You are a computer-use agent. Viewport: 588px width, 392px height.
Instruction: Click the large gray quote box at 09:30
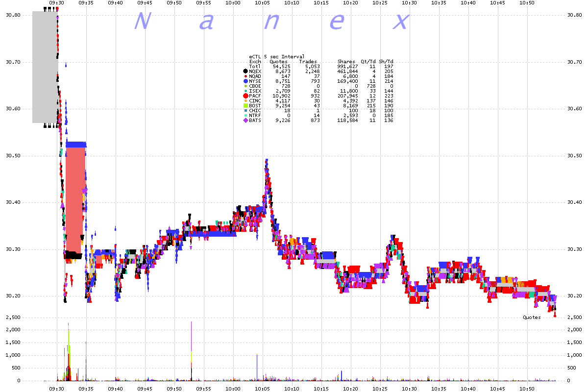(x=45, y=67)
